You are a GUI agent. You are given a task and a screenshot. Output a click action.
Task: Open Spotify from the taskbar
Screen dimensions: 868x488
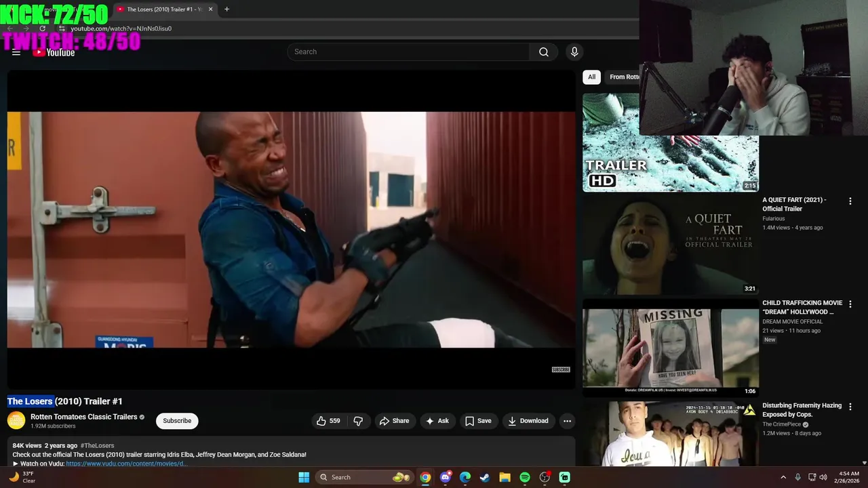525,477
